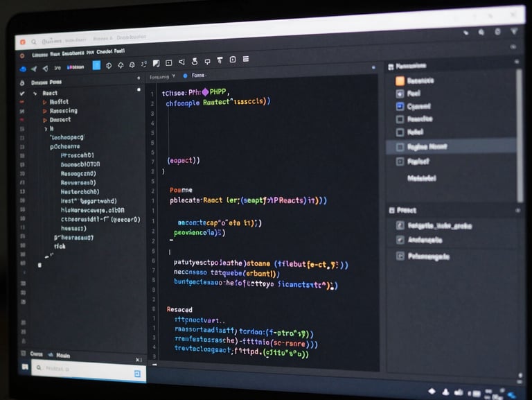Click the right panel's vertical scrollbar

(x=519, y=135)
